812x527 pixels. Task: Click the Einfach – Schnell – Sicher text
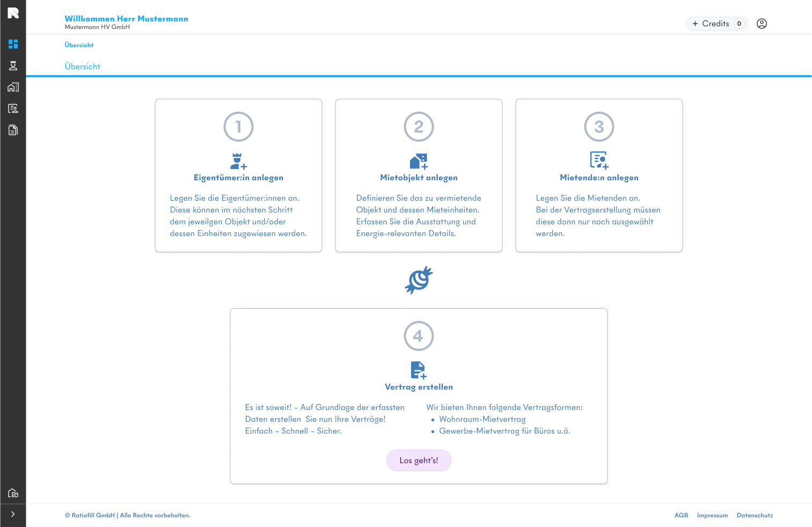(x=293, y=431)
